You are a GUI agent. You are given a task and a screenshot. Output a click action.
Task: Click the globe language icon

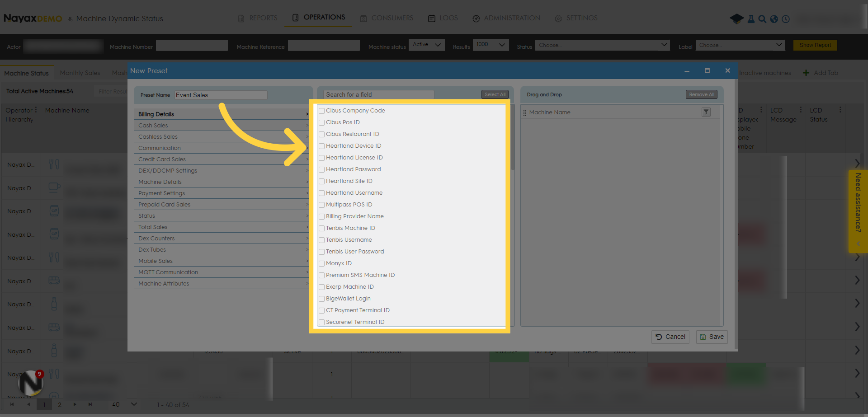click(774, 19)
